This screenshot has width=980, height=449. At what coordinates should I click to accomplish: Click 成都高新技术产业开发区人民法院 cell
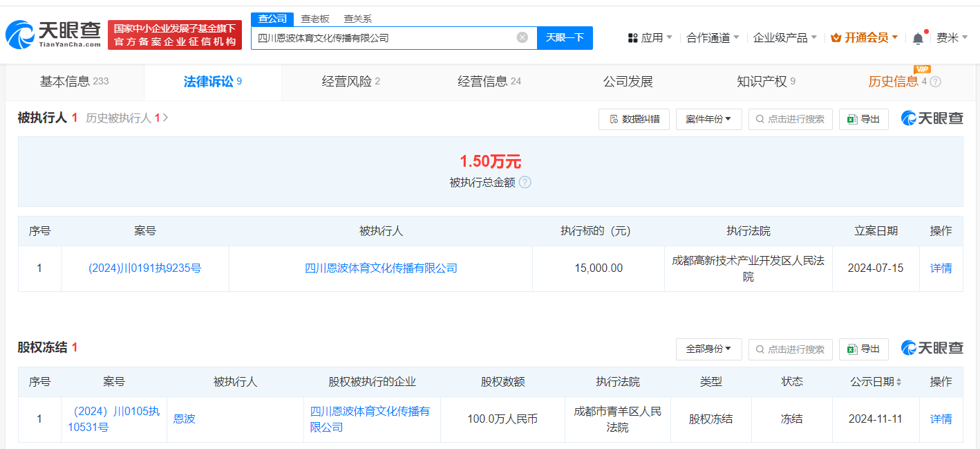(x=748, y=268)
